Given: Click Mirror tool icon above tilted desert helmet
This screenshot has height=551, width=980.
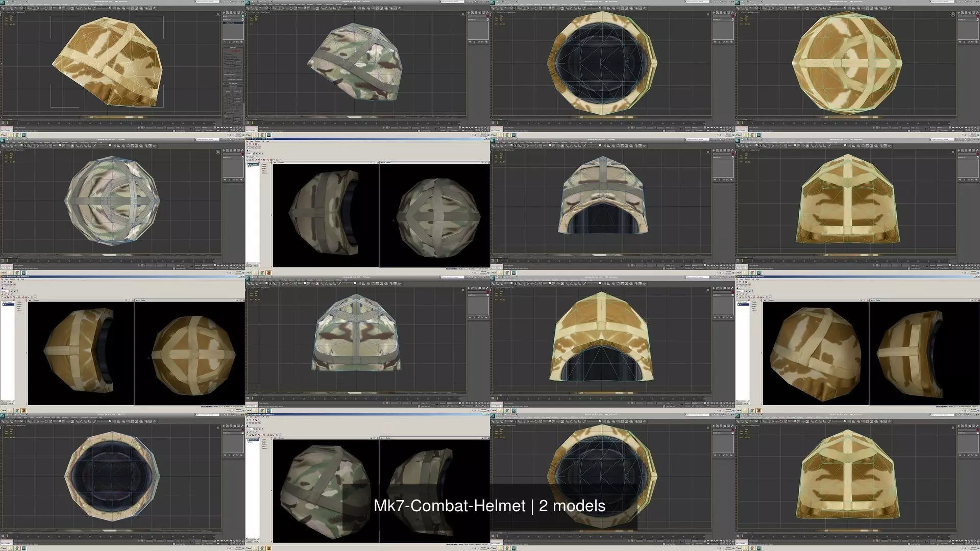Looking at the screenshot, I should [x=114, y=8].
